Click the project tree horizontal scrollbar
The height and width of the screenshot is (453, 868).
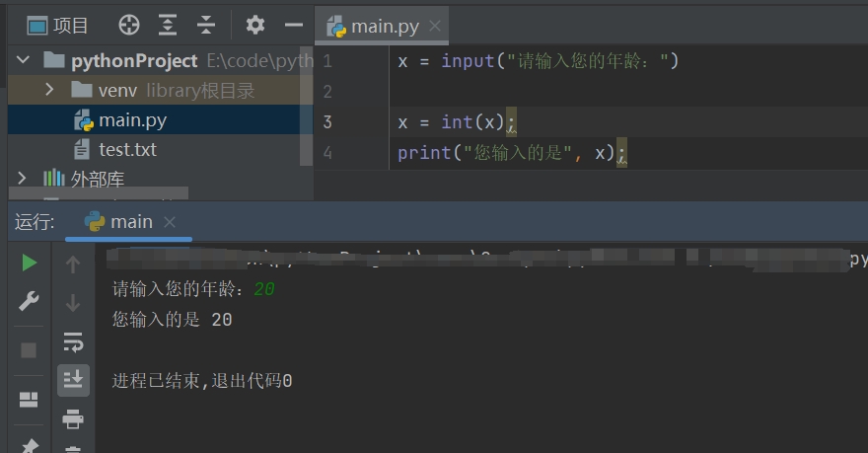click(99, 193)
